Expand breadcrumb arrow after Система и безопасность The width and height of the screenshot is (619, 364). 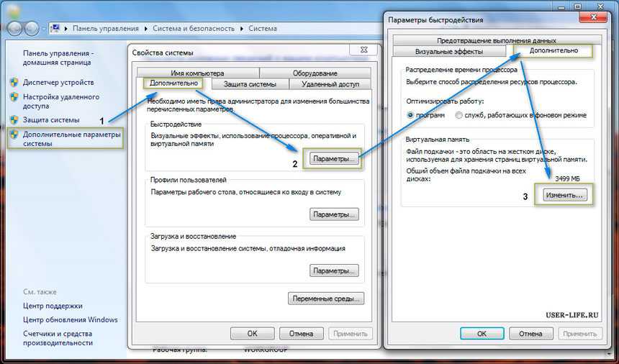coord(242,29)
